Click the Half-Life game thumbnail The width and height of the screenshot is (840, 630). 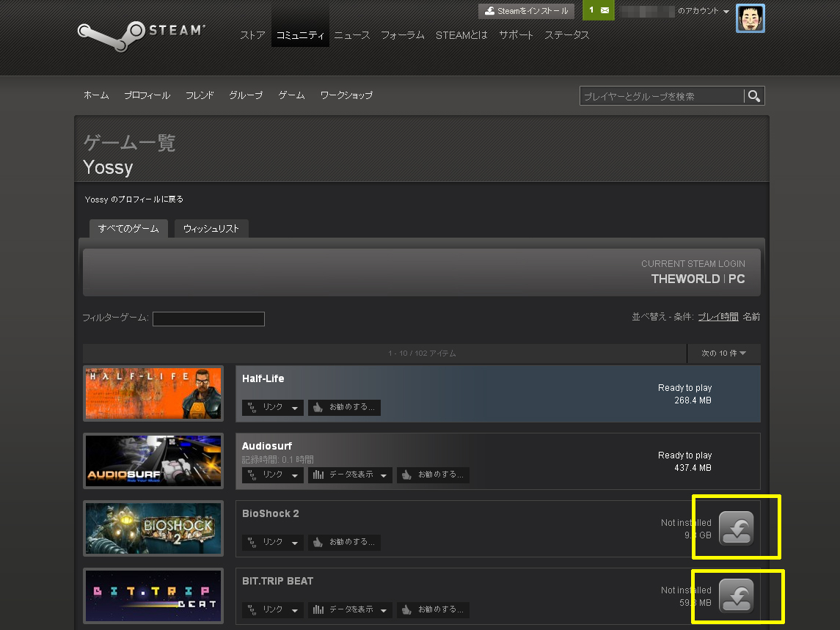click(153, 393)
